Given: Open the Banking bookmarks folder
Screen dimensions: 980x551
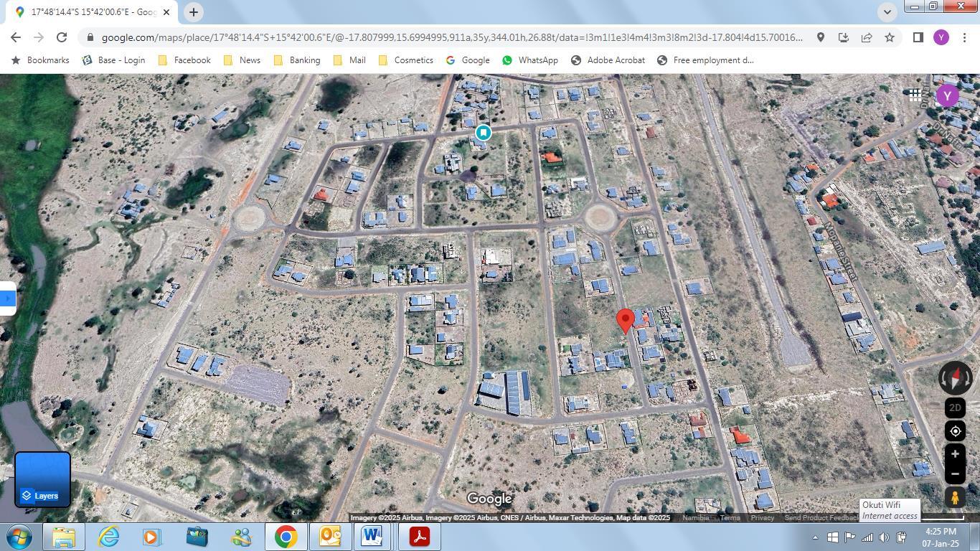Looking at the screenshot, I should point(297,60).
